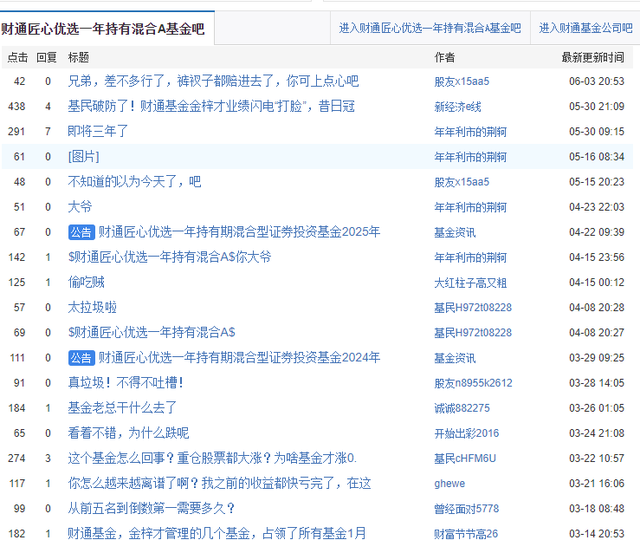
Task: Open post 你怎么越来越离谱了啊
Action: click(x=219, y=484)
